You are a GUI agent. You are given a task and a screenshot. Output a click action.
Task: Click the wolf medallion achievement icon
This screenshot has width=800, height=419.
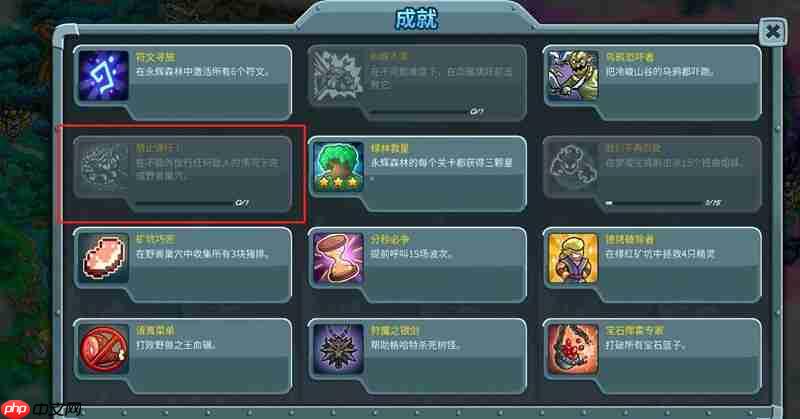coord(338,349)
